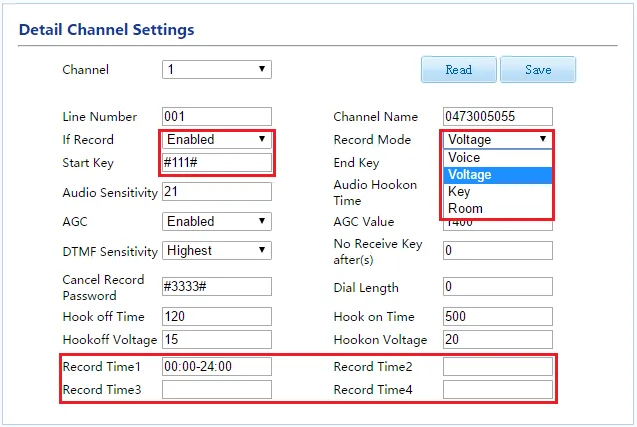Viewport: 637px width, 427px height.
Task: Collapse the Record Mode dropdown
Action: tap(497, 140)
